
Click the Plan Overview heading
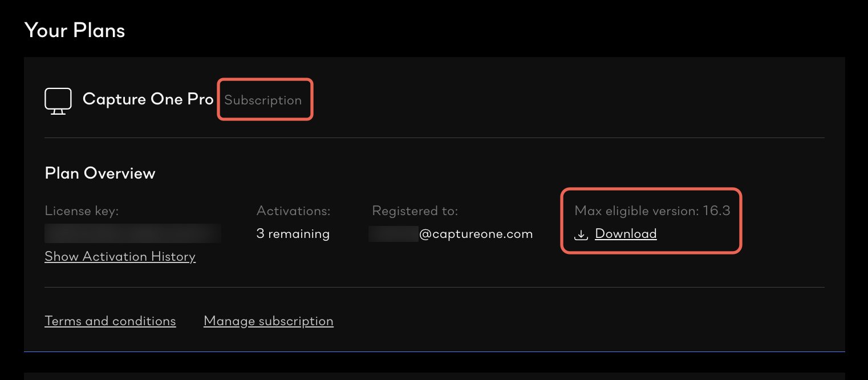[100, 173]
